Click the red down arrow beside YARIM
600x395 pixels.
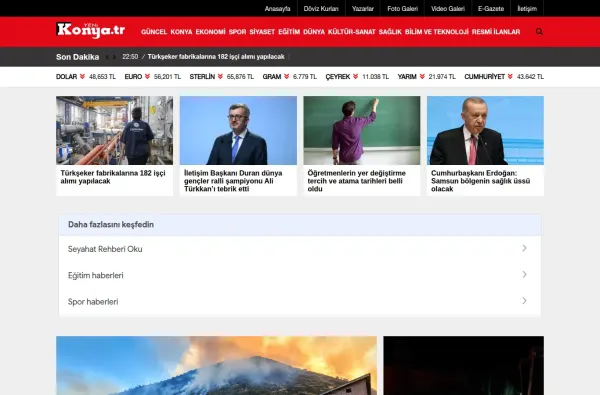point(422,77)
